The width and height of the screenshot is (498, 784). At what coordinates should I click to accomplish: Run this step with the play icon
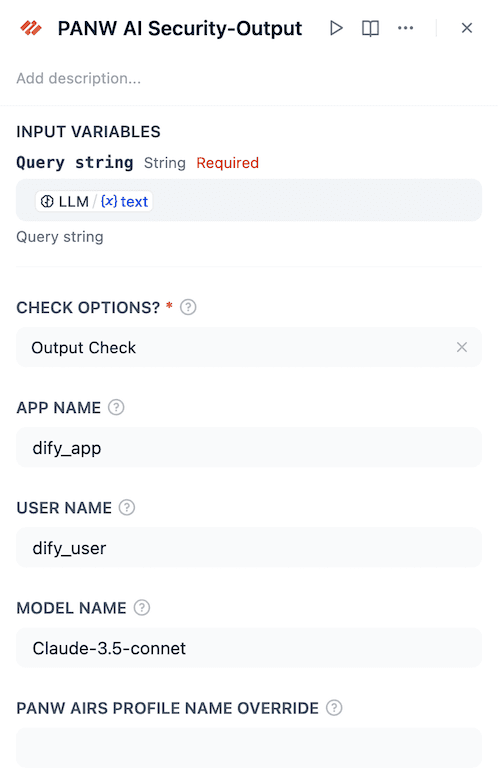[x=336, y=28]
